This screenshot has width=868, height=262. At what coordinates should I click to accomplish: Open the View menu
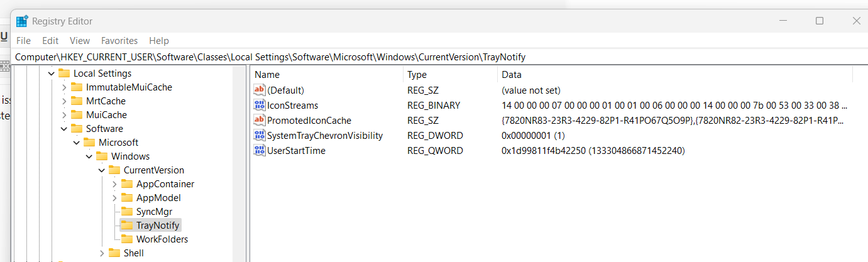[x=80, y=41]
